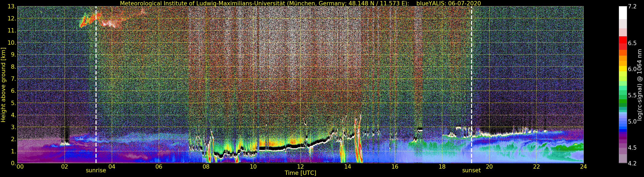Click the time tick label 00
644x177 pixels.
pos(20,167)
